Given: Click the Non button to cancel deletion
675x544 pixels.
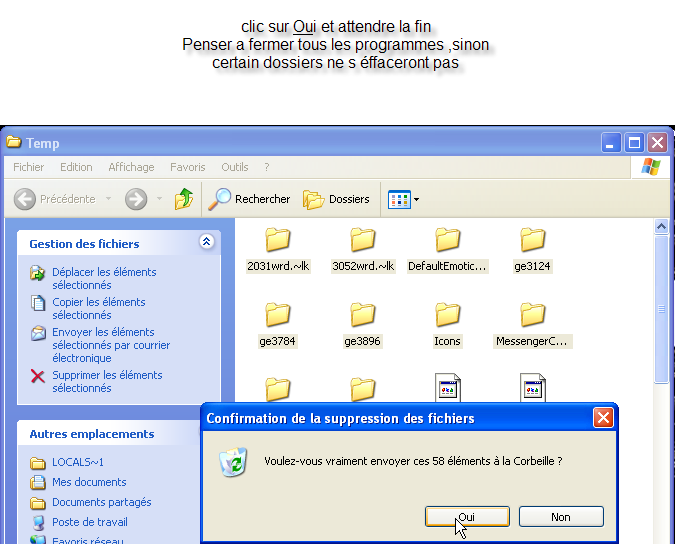Looking at the screenshot, I should pyautogui.click(x=561, y=517).
